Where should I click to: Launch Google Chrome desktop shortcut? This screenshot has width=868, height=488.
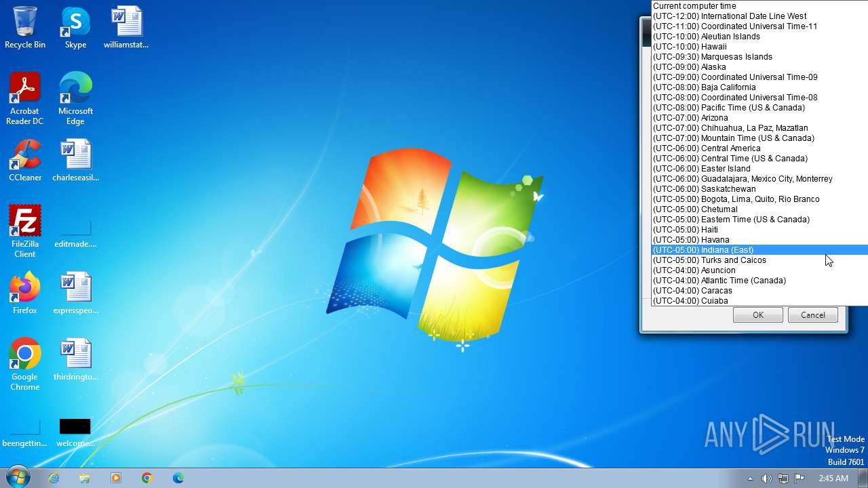tap(25, 364)
